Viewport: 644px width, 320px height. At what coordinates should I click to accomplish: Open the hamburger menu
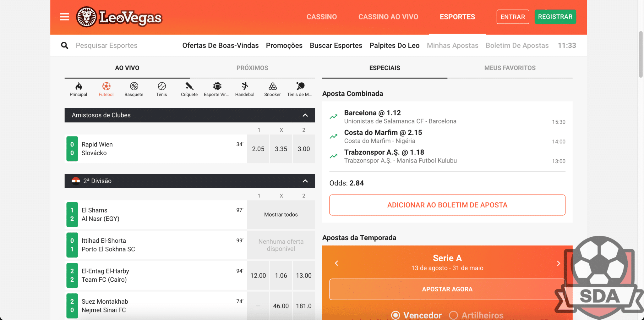point(64,17)
